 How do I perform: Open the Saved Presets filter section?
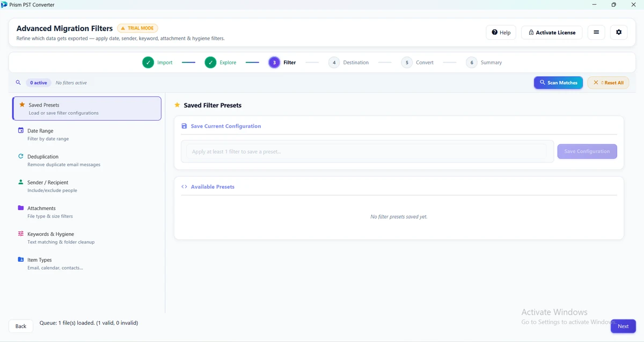pyautogui.click(x=87, y=108)
